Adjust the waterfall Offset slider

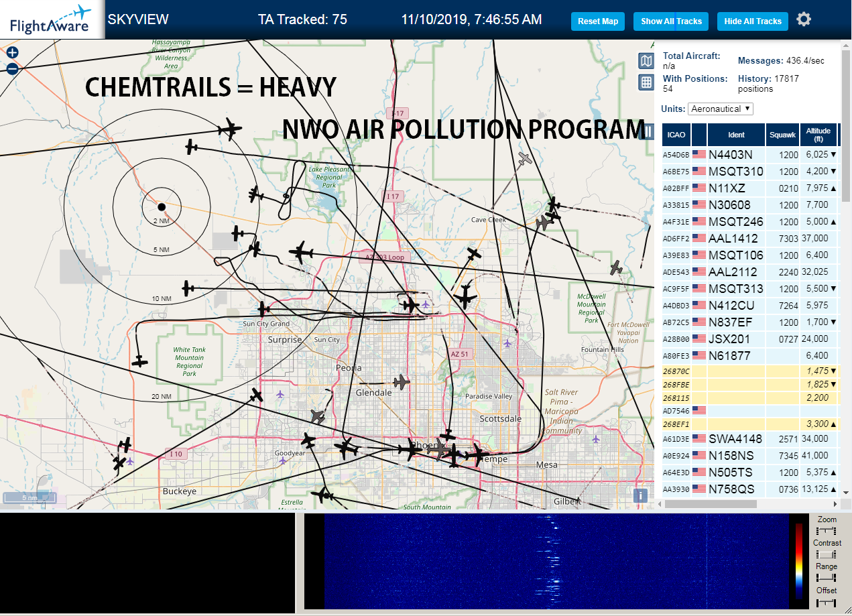(827, 602)
